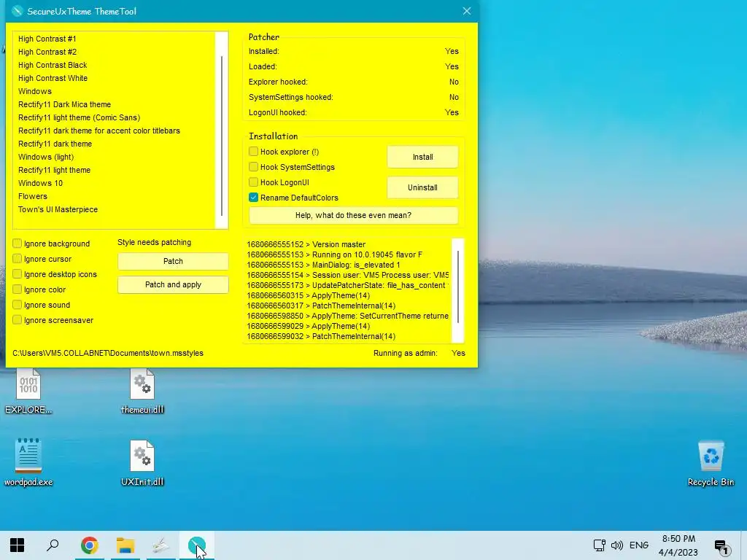Open the clock and date flyout
This screenshot has height=560, width=747.
[x=678, y=545]
